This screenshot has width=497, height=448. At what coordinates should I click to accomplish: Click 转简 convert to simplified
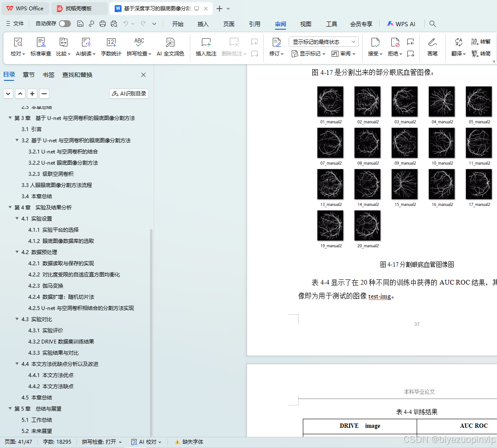pos(481,54)
